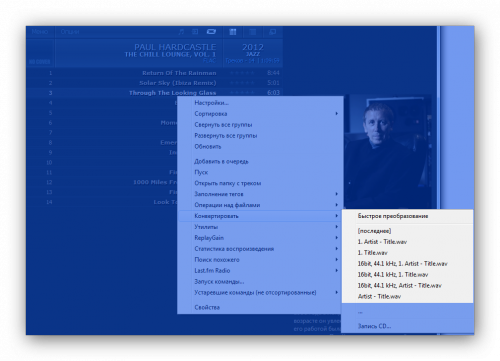Open the Поиск похожего entry

(260, 260)
